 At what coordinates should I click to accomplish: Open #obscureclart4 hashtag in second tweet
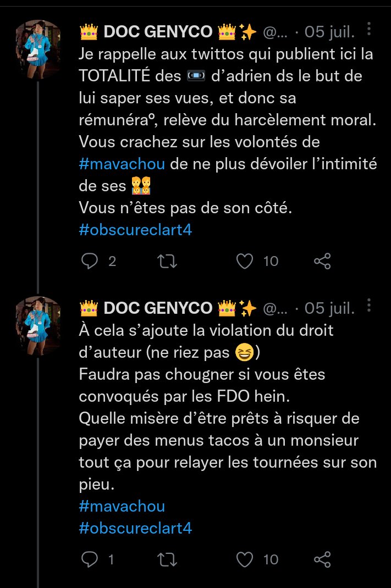(x=135, y=528)
